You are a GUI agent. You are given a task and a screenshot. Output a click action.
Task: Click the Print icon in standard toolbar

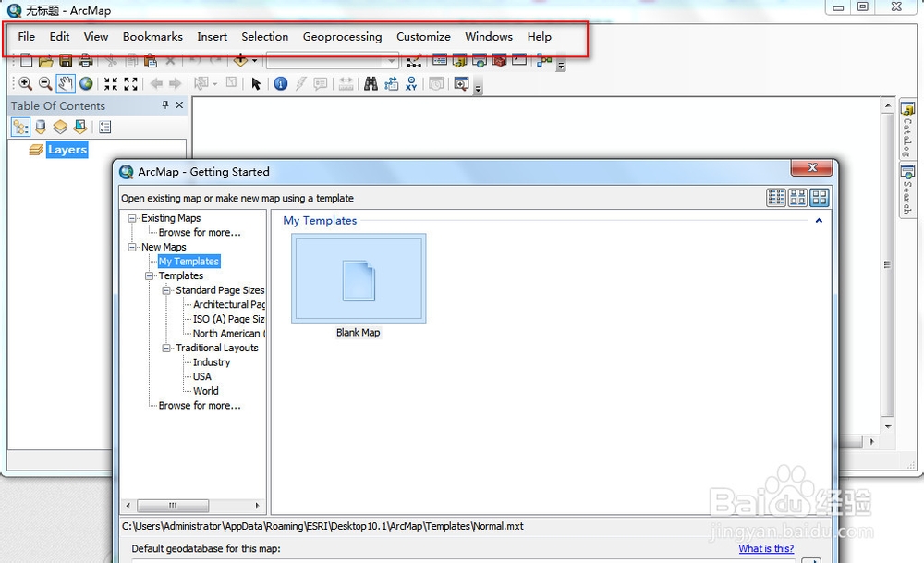85,60
